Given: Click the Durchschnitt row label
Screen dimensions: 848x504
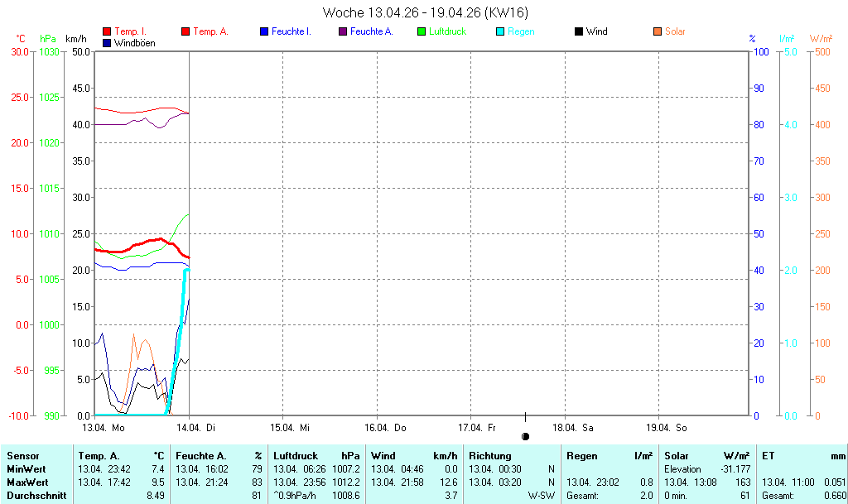Looking at the screenshot, I should coord(36,495).
